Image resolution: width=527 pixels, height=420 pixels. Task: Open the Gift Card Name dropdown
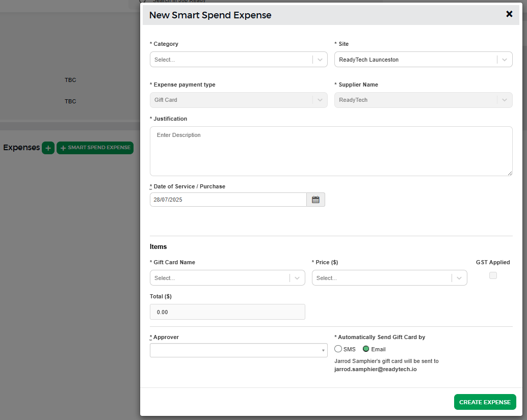click(227, 278)
